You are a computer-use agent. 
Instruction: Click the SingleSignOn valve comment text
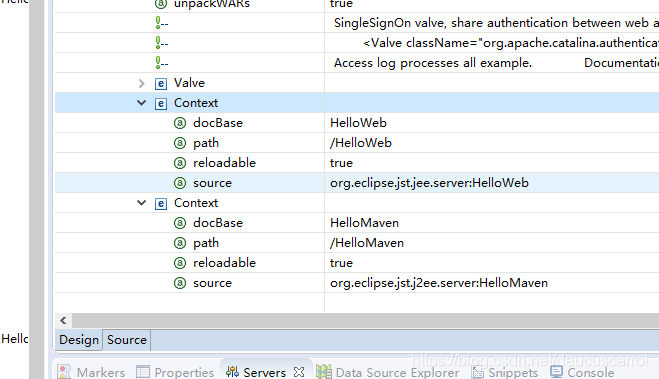click(496, 23)
